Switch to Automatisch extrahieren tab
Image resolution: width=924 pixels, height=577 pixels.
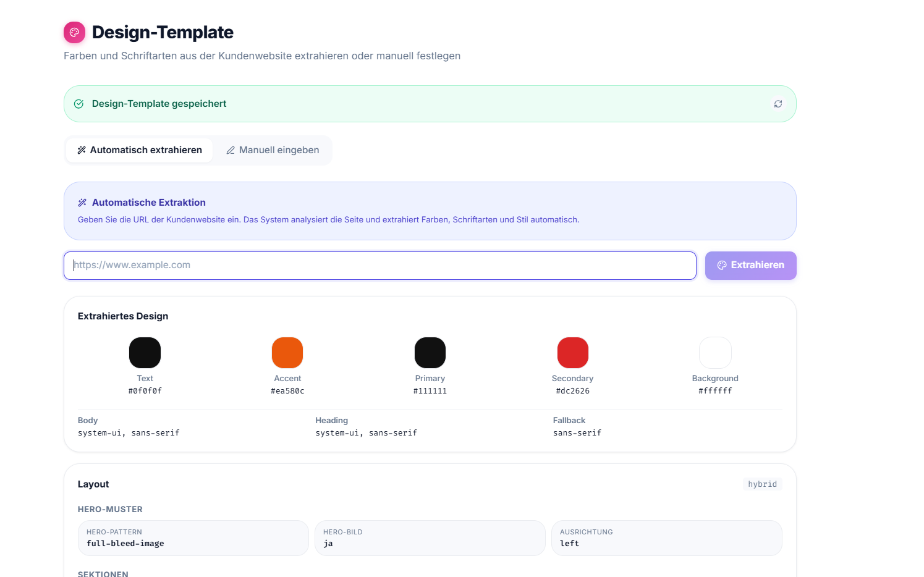pyautogui.click(x=139, y=150)
